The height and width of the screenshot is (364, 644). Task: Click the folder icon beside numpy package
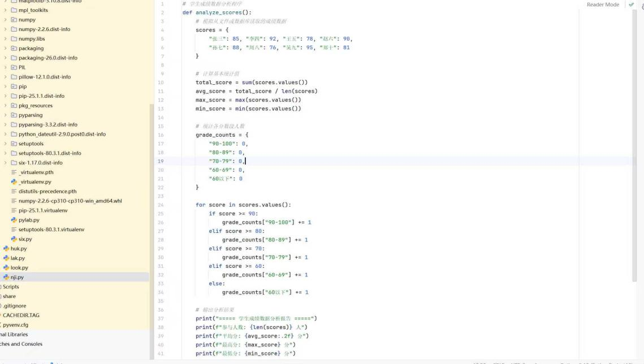pos(14,20)
